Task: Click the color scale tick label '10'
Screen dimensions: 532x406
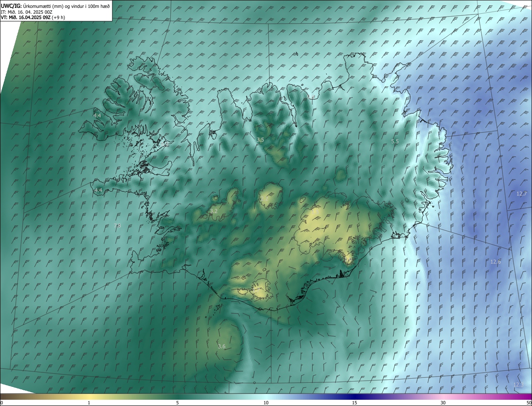Action: (x=266, y=403)
